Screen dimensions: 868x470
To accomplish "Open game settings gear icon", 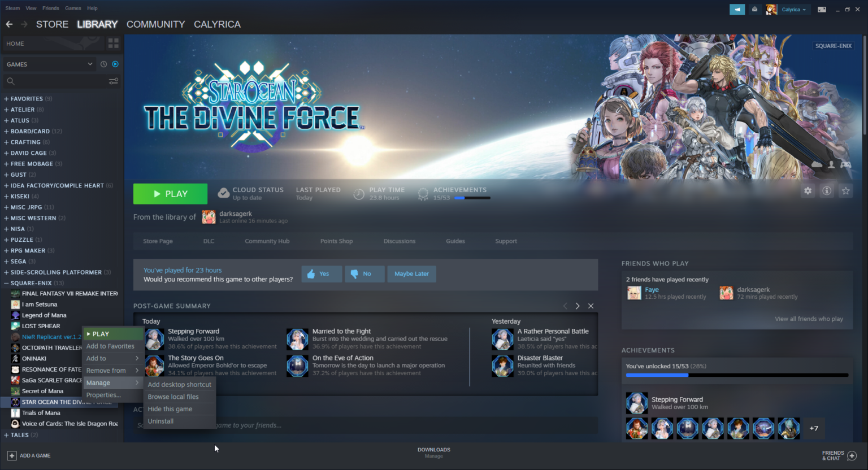I will pyautogui.click(x=808, y=191).
